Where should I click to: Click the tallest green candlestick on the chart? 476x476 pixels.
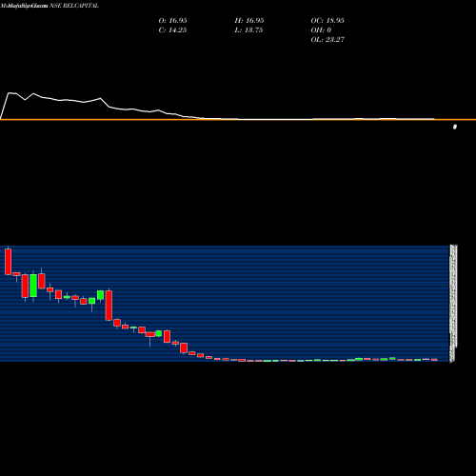(x=33, y=286)
